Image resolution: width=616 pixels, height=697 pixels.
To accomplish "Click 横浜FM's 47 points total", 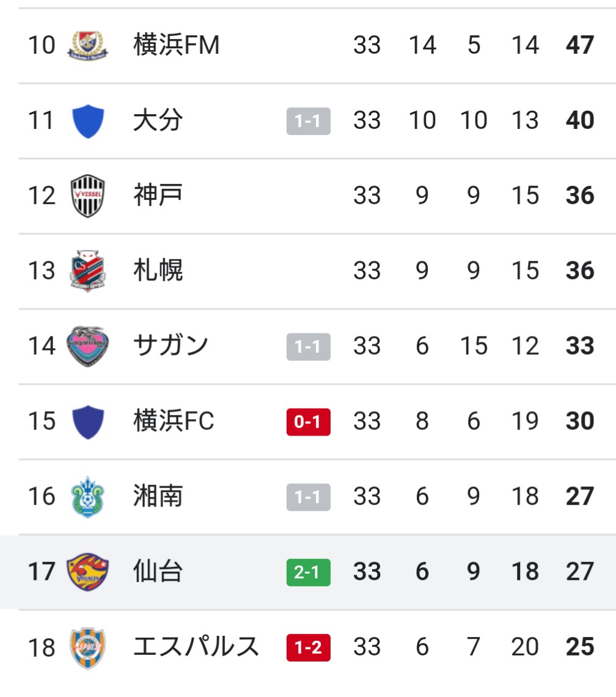I will coord(579,45).
